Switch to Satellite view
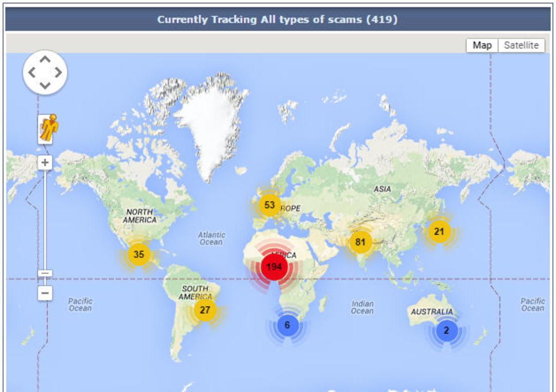Viewport: 556px width, 392px height. pos(521,45)
